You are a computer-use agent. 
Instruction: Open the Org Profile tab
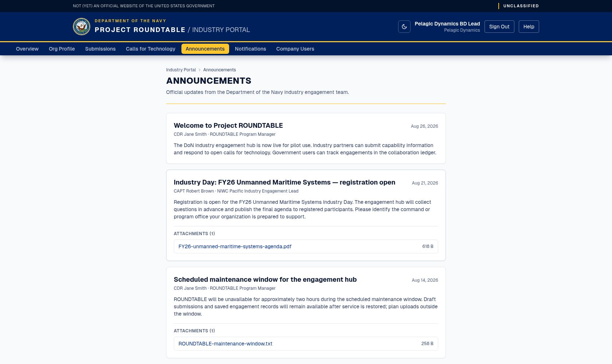(x=62, y=49)
